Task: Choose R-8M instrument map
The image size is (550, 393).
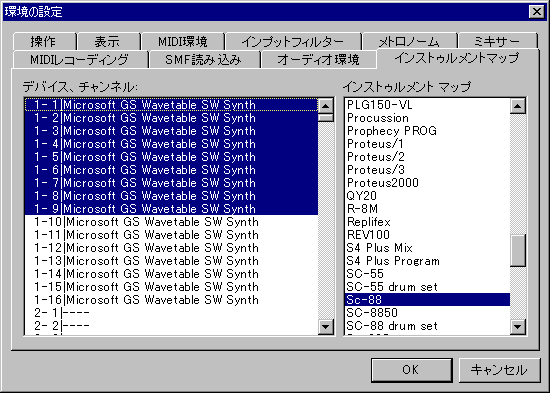Action: [428, 209]
